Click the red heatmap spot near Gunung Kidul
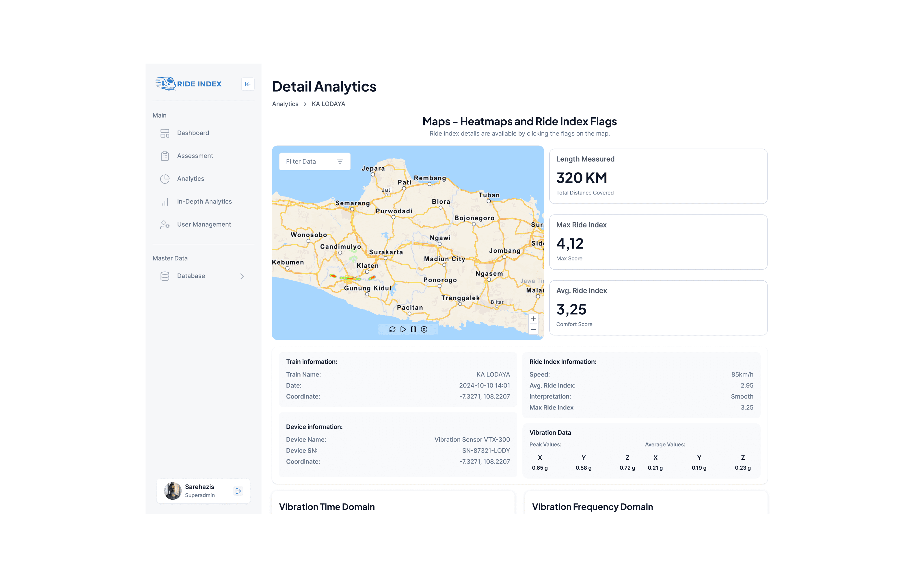This screenshot has width=924, height=578. click(x=351, y=278)
